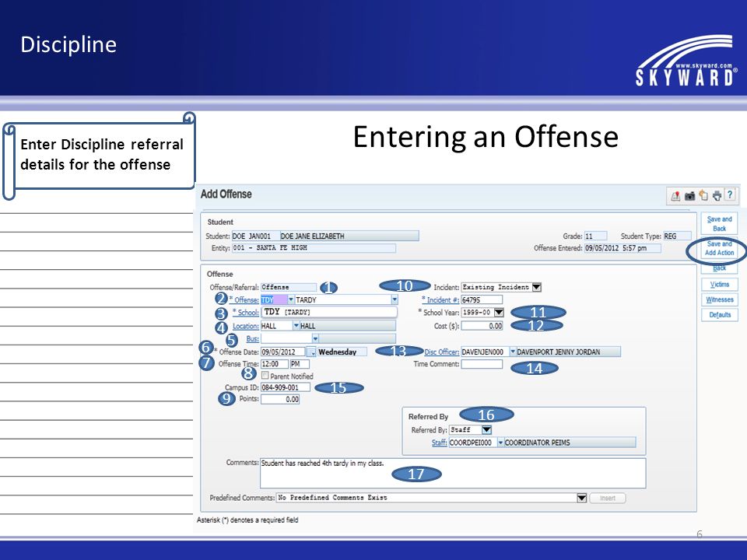Click the Cost ($) input field
This screenshot has height=560, width=747.
click(x=482, y=326)
